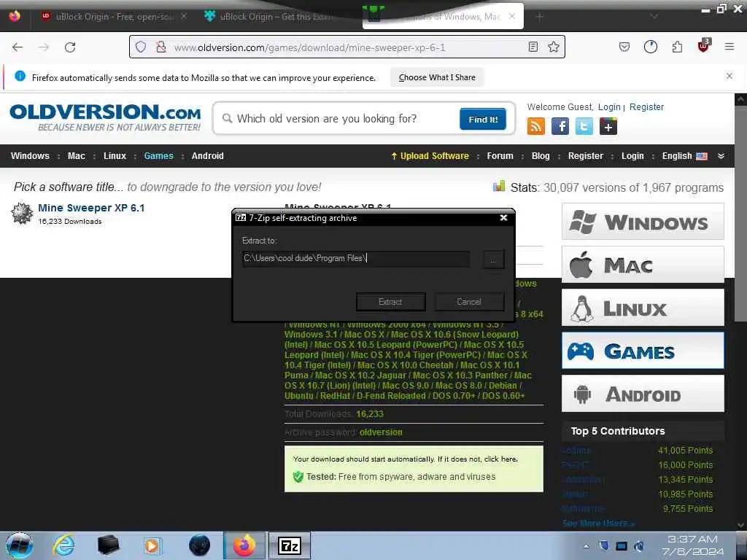Click the volume speaker tray icon
The image size is (747, 560).
639,546
